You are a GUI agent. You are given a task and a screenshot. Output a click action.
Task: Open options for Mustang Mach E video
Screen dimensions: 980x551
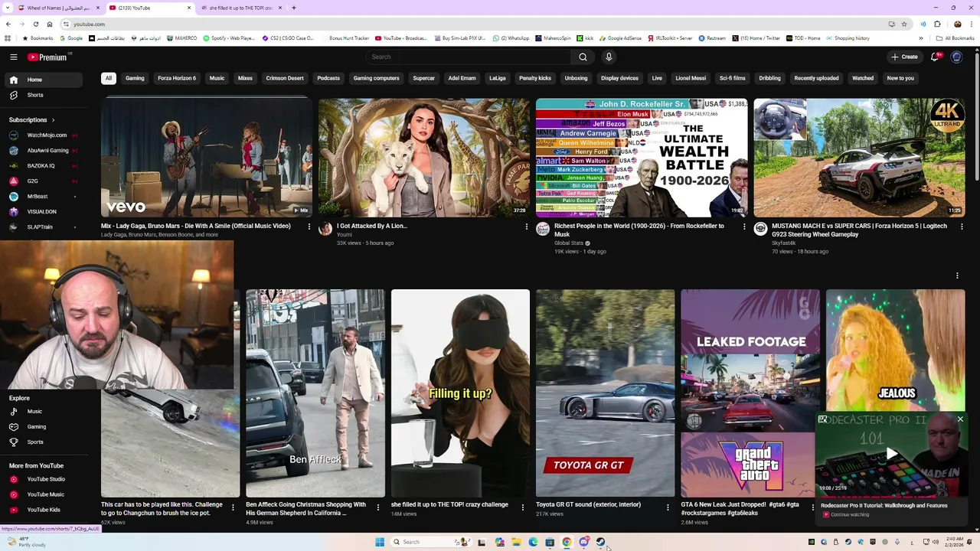coord(962,227)
